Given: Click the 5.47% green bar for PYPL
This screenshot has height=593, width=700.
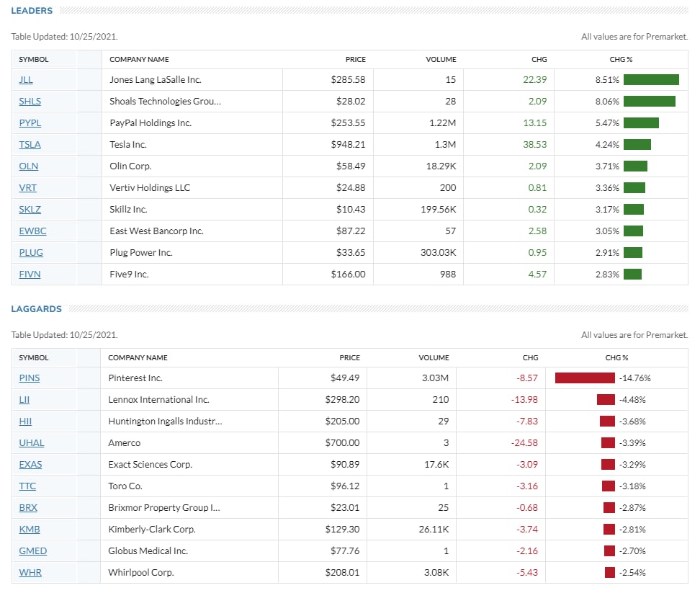Looking at the screenshot, I should [x=641, y=122].
